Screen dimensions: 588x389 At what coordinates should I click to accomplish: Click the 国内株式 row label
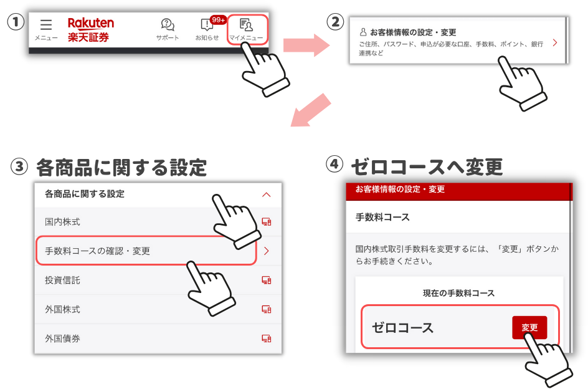(x=62, y=222)
